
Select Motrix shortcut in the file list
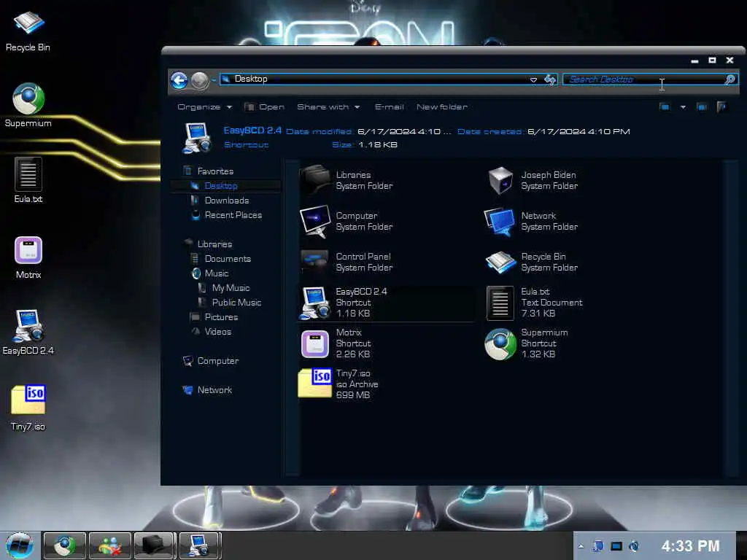(386, 343)
